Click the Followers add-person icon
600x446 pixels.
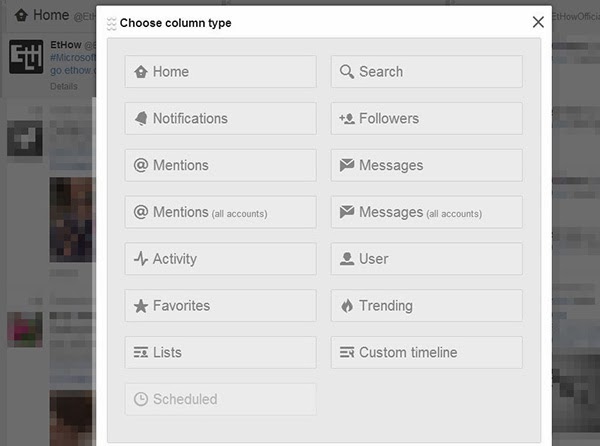[x=347, y=119]
